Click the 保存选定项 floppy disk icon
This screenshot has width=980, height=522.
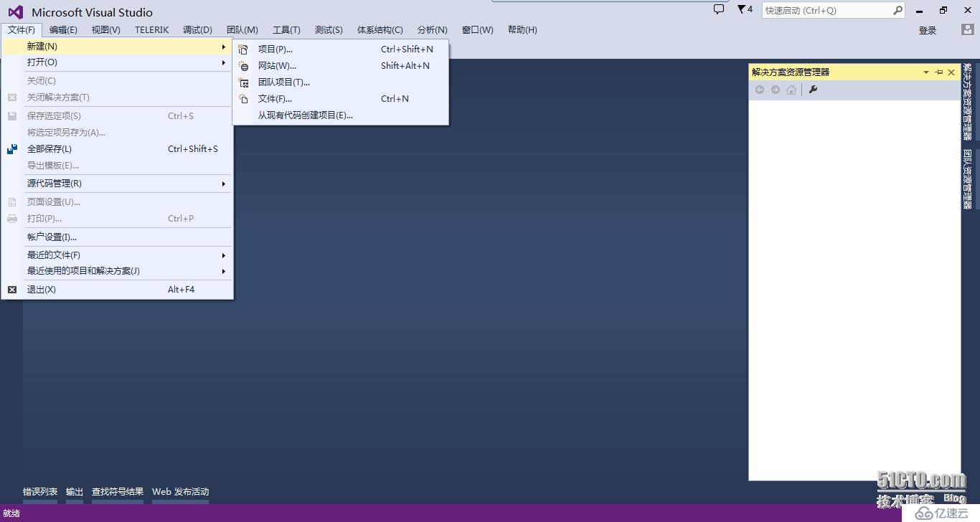[x=12, y=116]
